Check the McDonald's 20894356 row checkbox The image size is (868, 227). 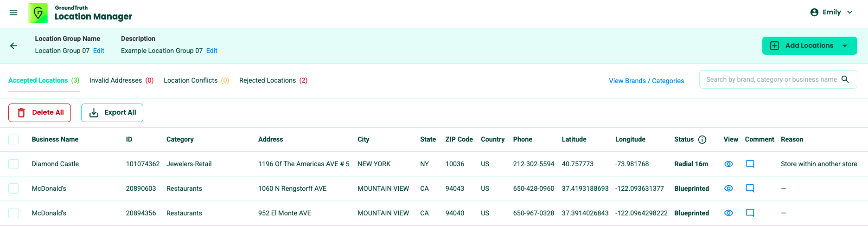[13, 213]
